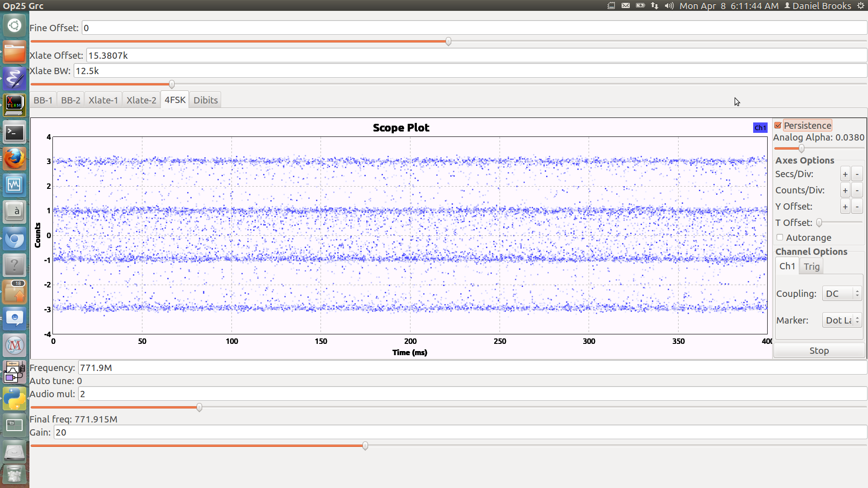Increase Y Offset with the plus button
Viewport: 868px width, 488px height.
(x=845, y=207)
